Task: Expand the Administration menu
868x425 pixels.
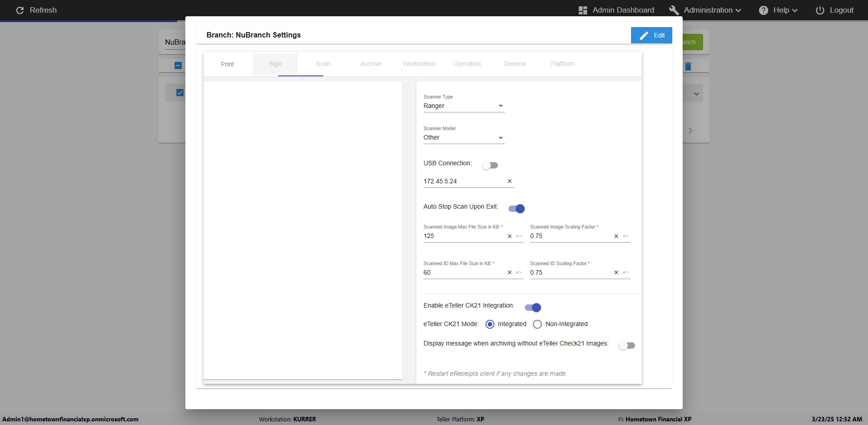Action: (x=708, y=10)
